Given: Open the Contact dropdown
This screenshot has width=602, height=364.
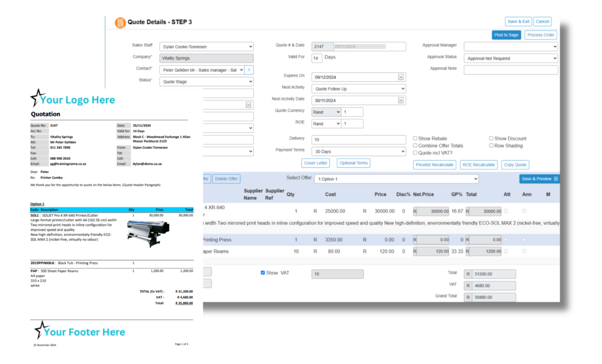Looking at the screenshot, I should (x=202, y=70).
